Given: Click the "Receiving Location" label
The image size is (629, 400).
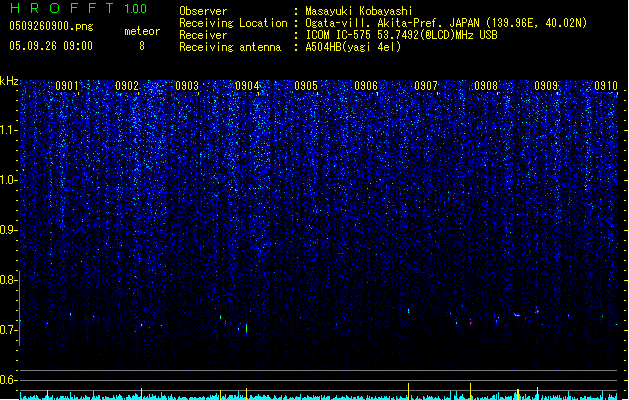Looking at the screenshot, I should pos(233,23).
